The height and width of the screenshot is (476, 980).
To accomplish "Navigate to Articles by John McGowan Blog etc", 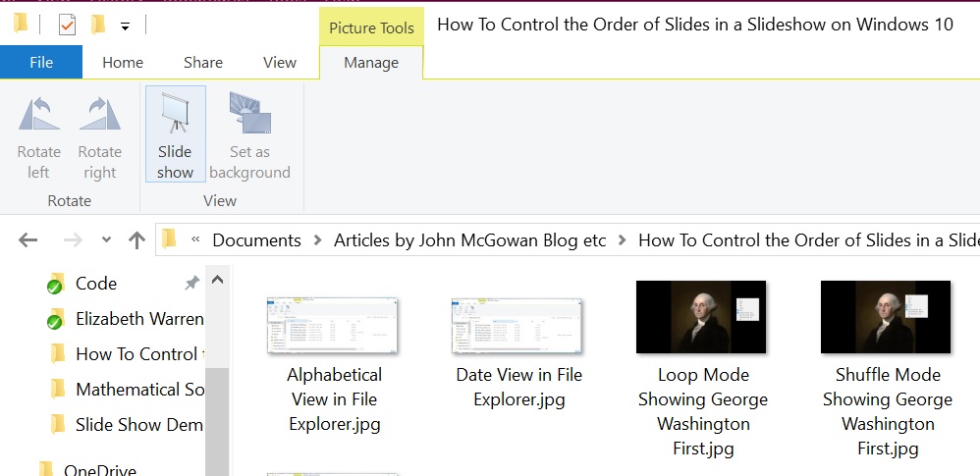I will [x=470, y=240].
